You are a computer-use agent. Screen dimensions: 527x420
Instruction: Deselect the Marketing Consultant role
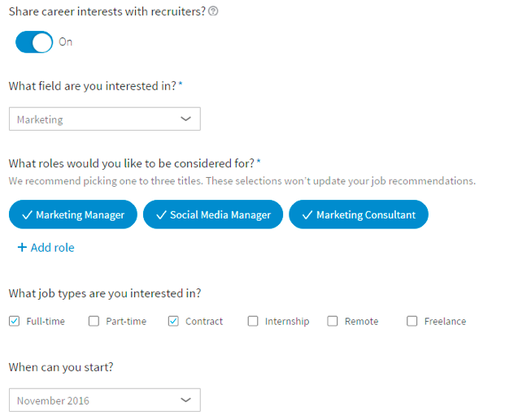[x=359, y=214]
